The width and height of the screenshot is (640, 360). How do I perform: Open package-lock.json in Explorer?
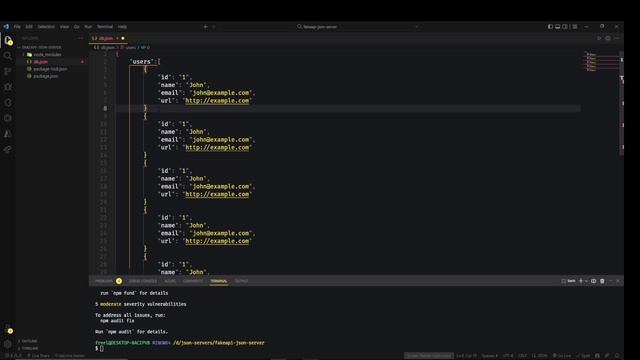[50, 69]
